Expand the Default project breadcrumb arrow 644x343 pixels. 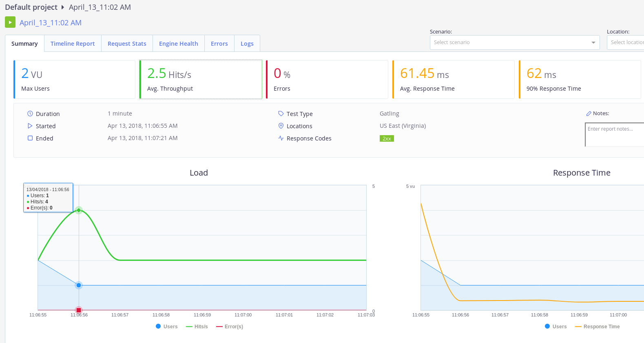click(x=63, y=7)
